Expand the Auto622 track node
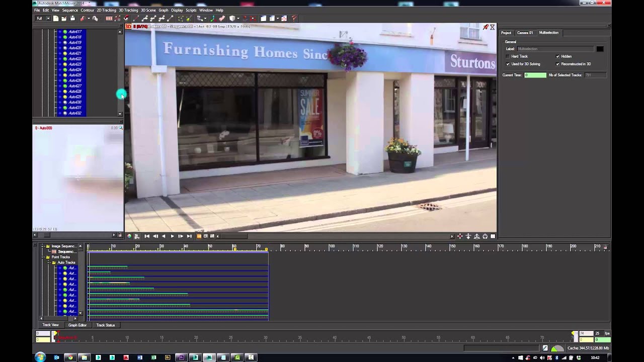644x362 pixels. tap(60, 59)
